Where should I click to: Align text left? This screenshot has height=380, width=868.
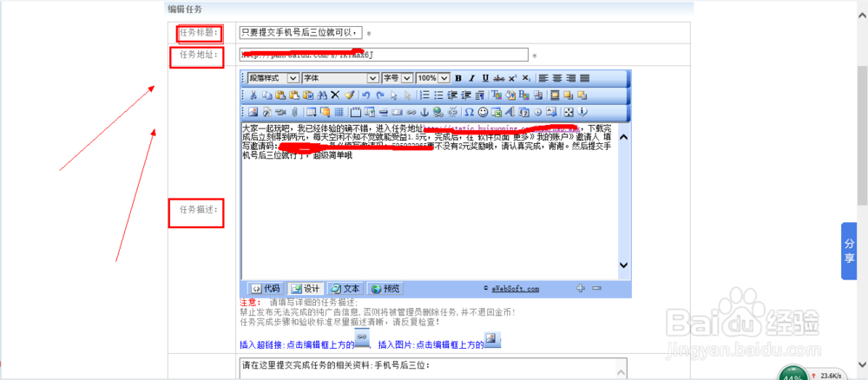(543, 78)
